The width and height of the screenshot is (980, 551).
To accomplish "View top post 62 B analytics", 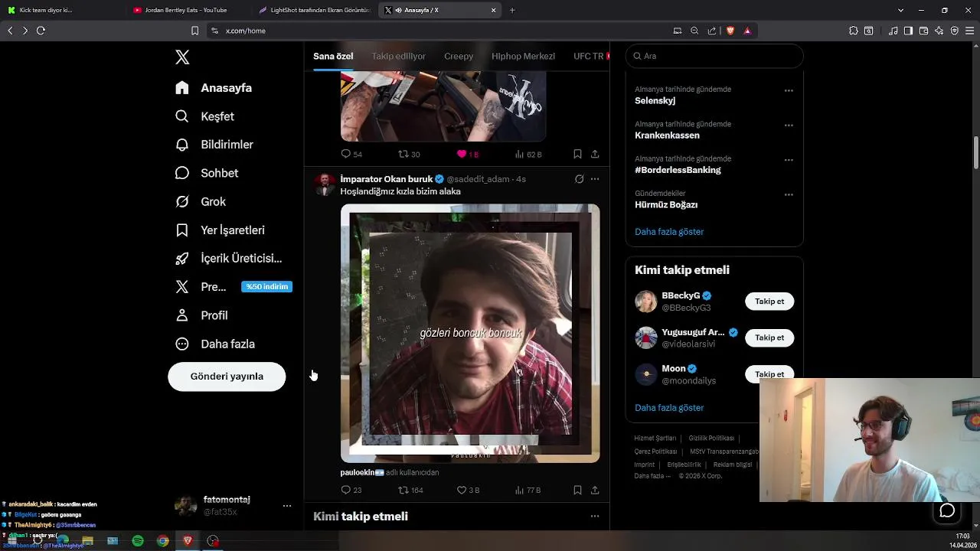I will pyautogui.click(x=528, y=154).
